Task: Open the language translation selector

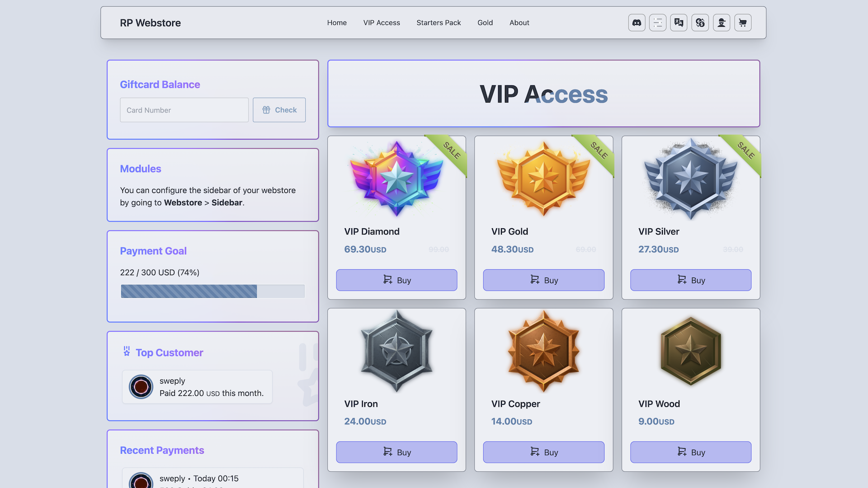Action: 679,23
